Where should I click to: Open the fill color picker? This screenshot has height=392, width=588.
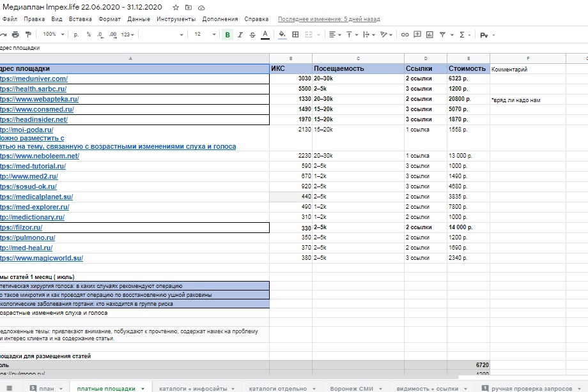282,34
